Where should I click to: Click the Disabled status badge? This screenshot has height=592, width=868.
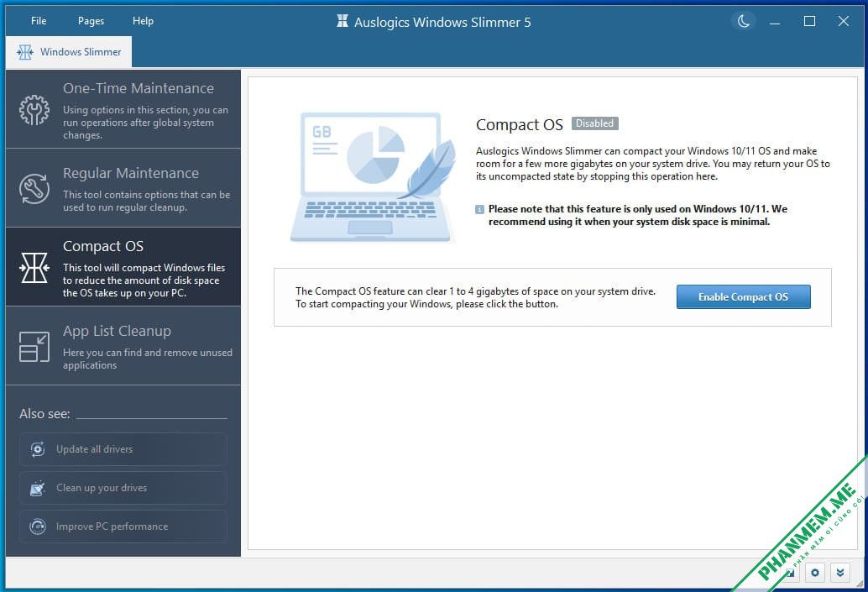[595, 123]
